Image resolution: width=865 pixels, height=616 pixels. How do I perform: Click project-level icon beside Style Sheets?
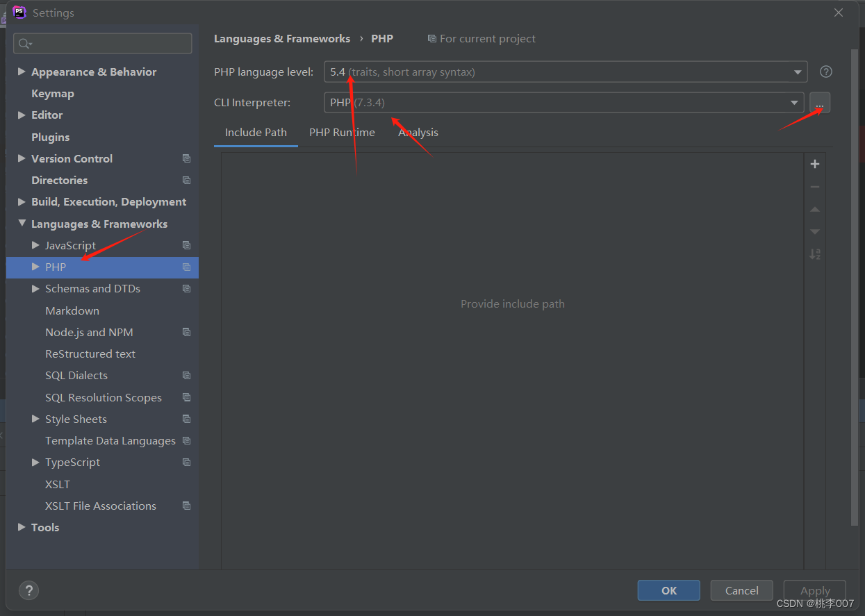pos(186,419)
